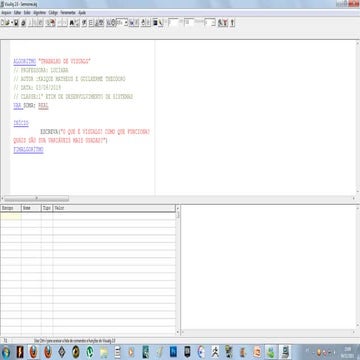Open the Editar menu
Image resolution: width=360 pixels, height=360 pixels.
point(18,13)
